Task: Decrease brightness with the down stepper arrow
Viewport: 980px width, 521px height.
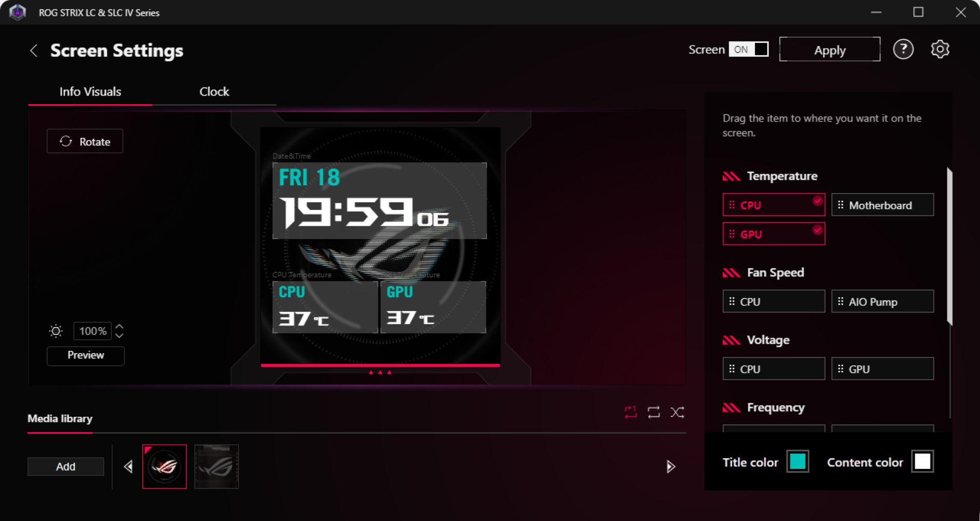Action: tap(119, 336)
